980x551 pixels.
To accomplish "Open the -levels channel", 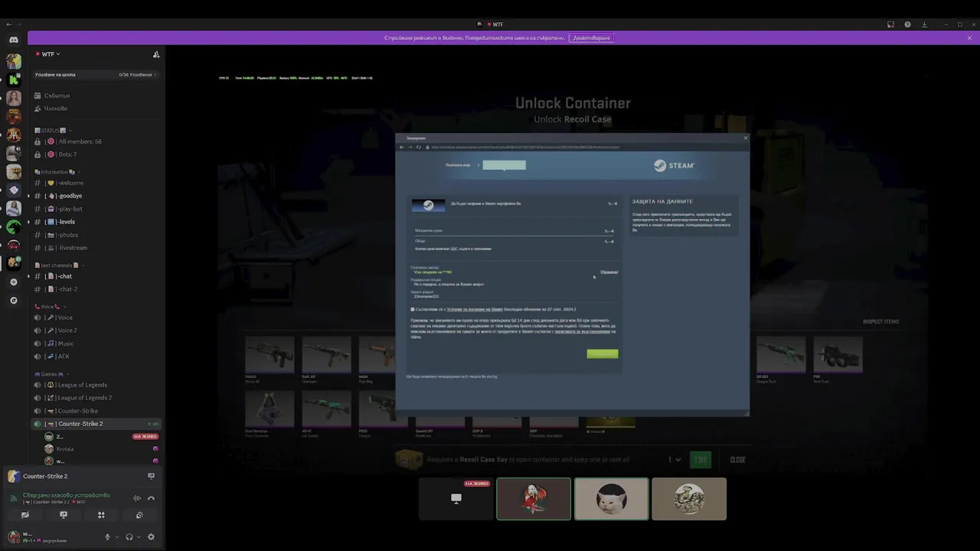I will [x=96, y=222].
